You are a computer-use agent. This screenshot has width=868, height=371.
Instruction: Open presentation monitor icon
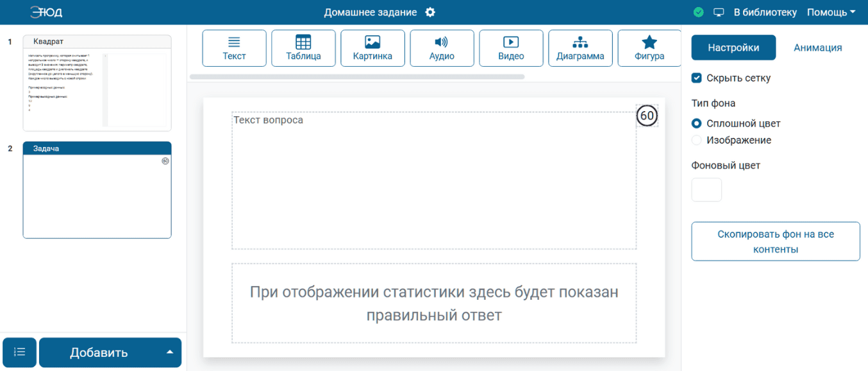pos(719,12)
